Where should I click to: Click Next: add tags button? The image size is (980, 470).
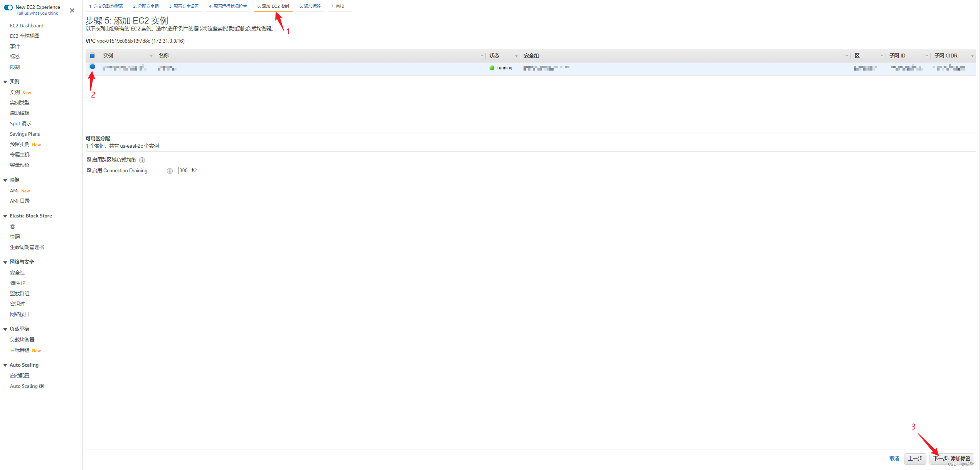tap(951, 458)
